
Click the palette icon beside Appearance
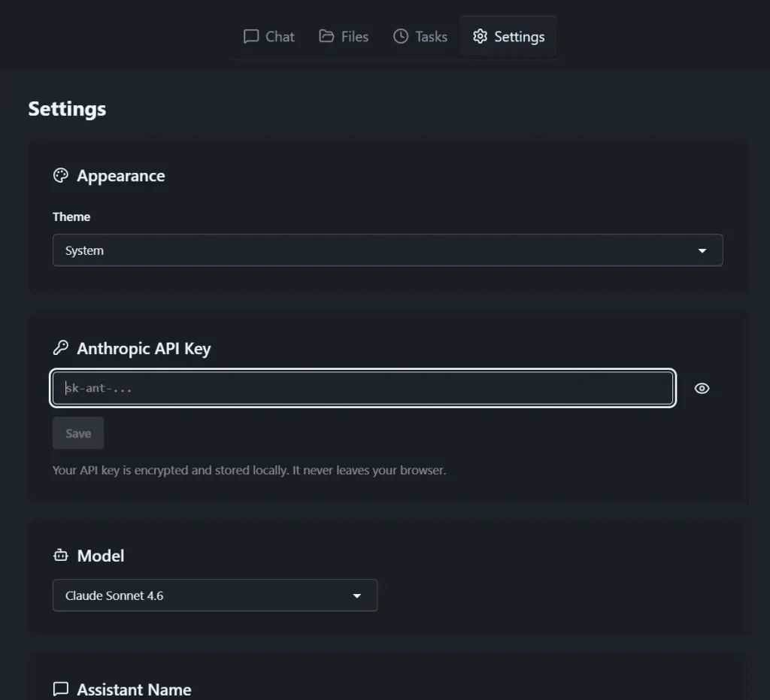[x=60, y=175]
